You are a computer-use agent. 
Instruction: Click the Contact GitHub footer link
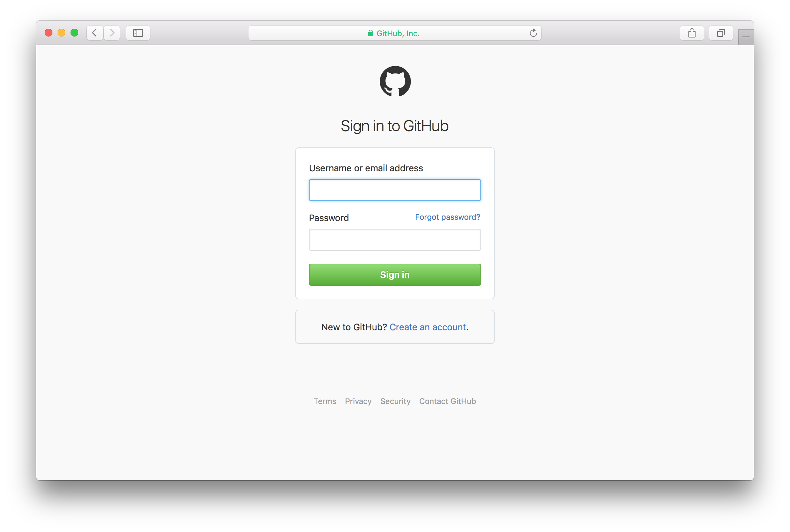447,401
